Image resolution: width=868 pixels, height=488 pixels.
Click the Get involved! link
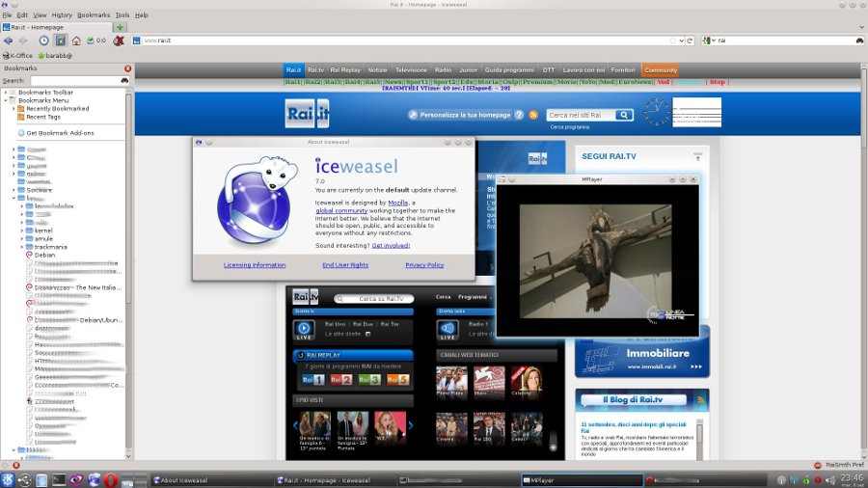[x=391, y=245]
